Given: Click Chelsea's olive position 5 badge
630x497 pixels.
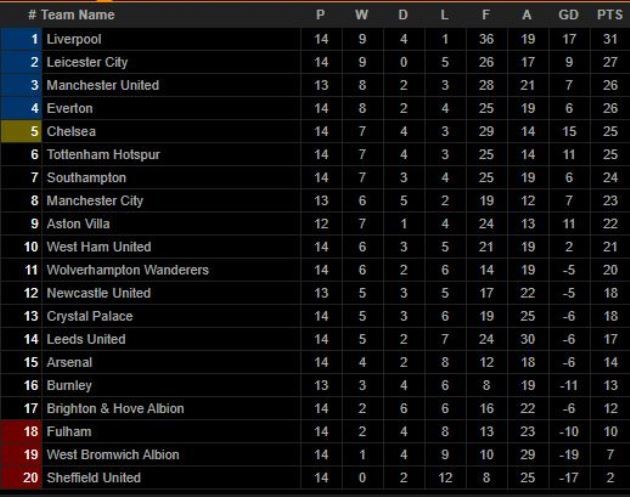Looking at the screenshot, I should tap(21, 131).
